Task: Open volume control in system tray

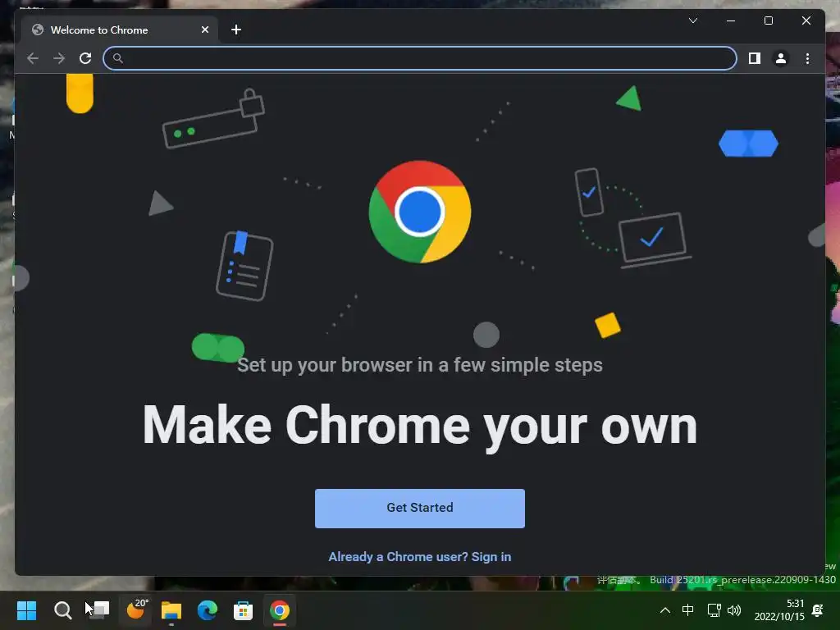Action: point(734,610)
